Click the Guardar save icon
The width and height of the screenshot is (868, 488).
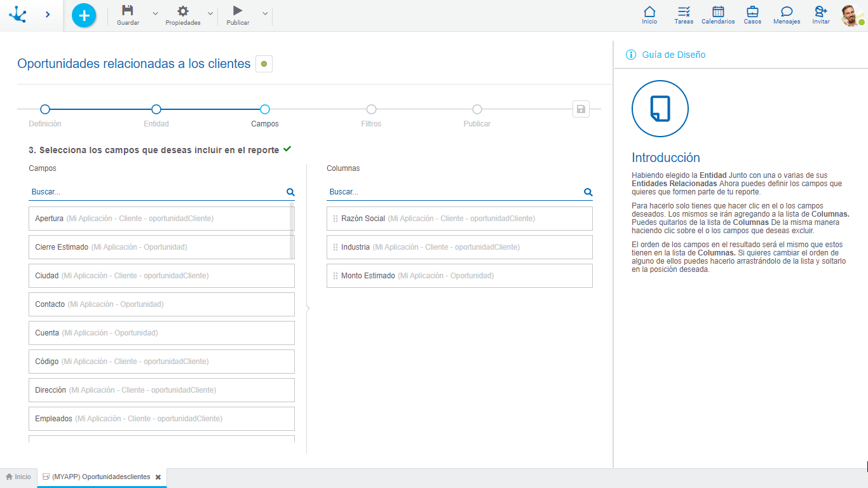128,11
